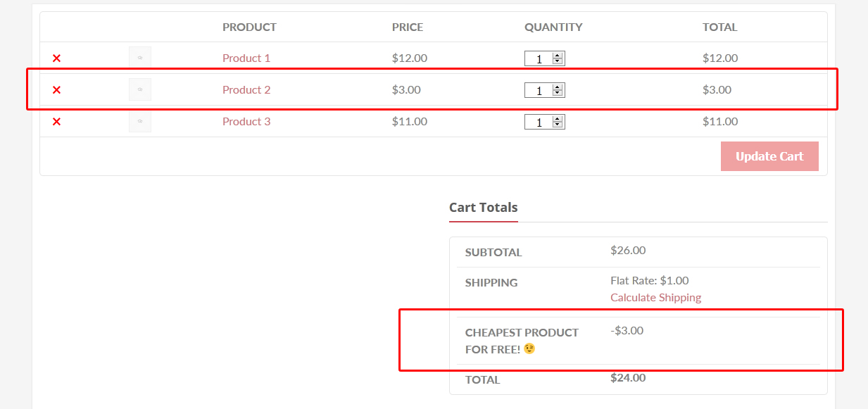Image resolution: width=868 pixels, height=409 pixels.
Task: Open the Calculate Shipping link
Action: pos(656,297)
